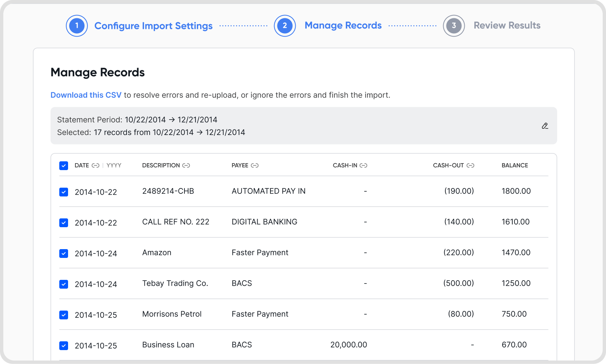Select step 3 circle icon

pos(454,26)
